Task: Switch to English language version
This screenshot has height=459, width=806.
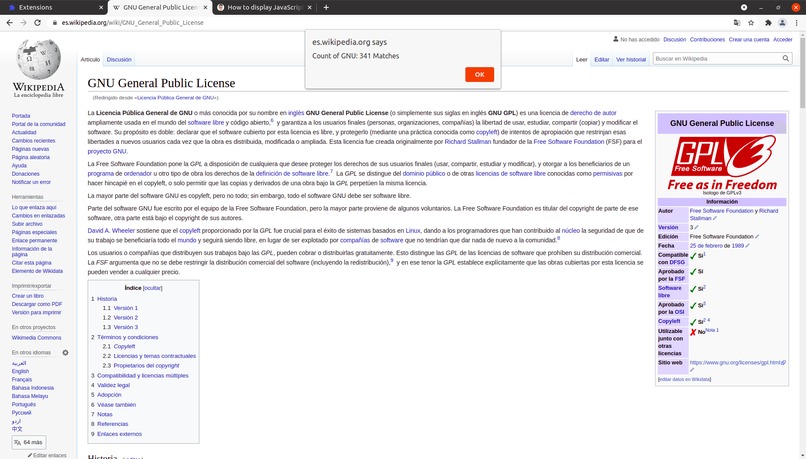Action: click(21, 371)
